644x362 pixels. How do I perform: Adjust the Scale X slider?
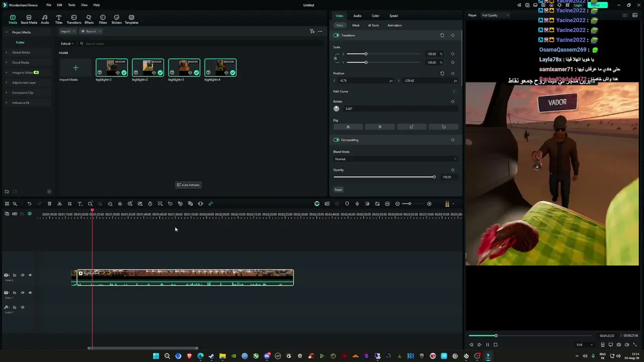(x=383, y=54)
